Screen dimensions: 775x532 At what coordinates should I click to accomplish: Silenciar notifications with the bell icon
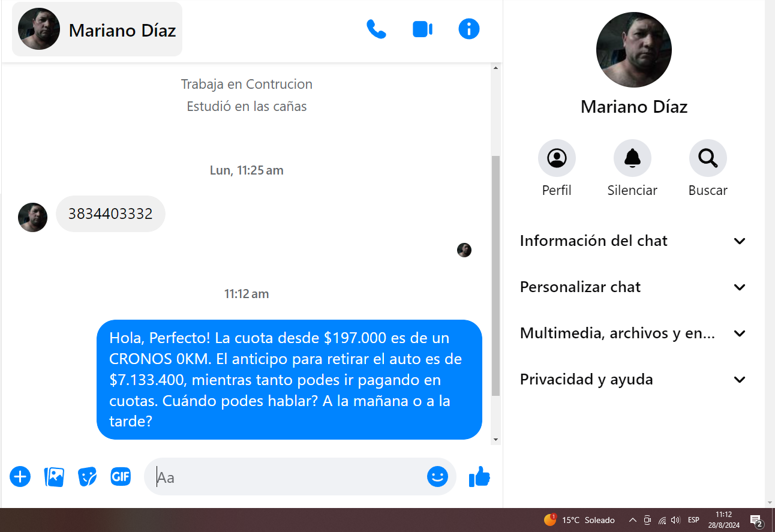pyautogui.click(x=632, y=158)
